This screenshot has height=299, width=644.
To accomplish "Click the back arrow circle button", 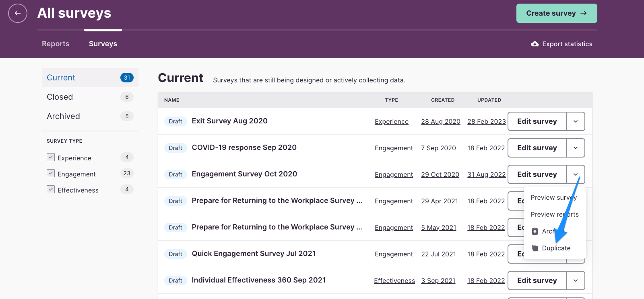I will pyautogui.click(x=18, y=13).
